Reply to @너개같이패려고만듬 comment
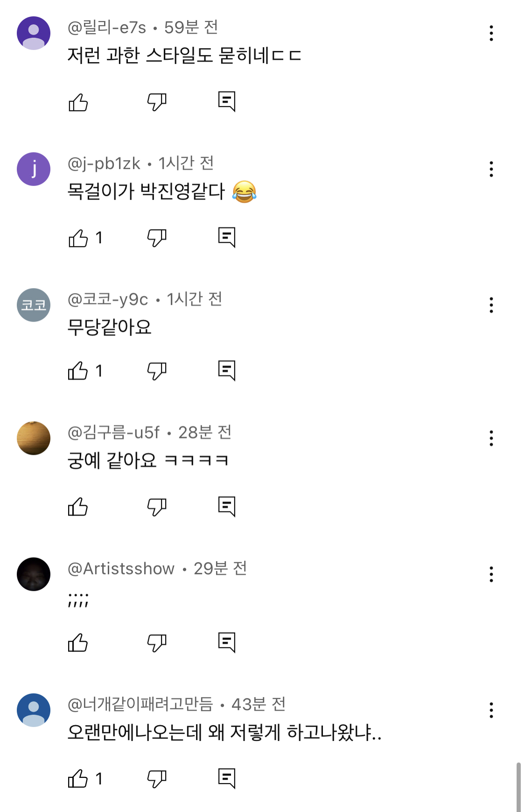Image resolution: width=525 pixels, height=812 pixels. [227, 778]
